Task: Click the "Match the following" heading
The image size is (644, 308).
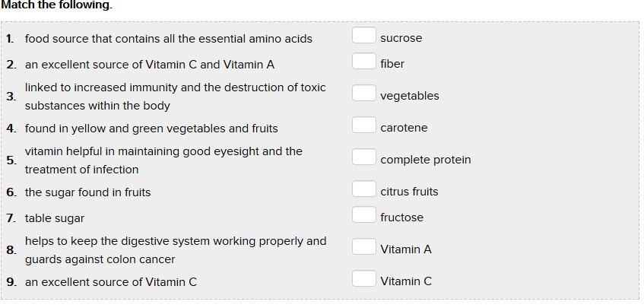Action: click(56, 5)
